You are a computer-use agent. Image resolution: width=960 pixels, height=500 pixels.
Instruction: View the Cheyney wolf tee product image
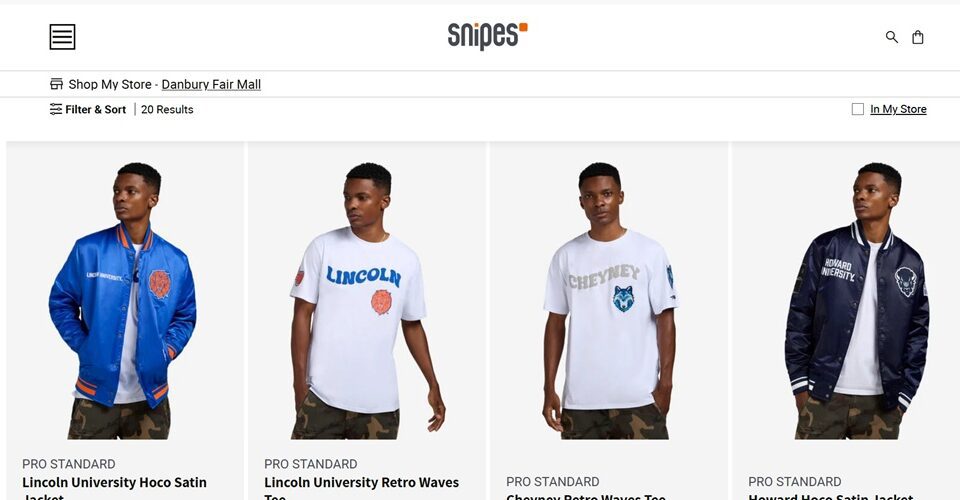610,300
